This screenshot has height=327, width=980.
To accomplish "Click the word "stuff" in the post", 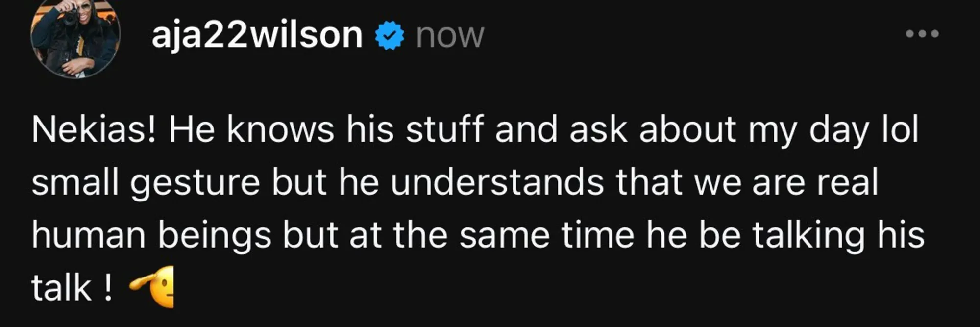I will (x=444, y=130).
